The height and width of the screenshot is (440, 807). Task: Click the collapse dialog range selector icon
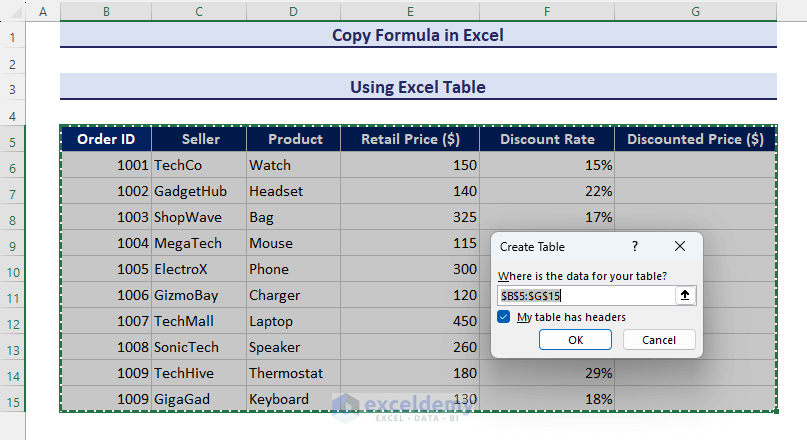(x=685, y=296)
